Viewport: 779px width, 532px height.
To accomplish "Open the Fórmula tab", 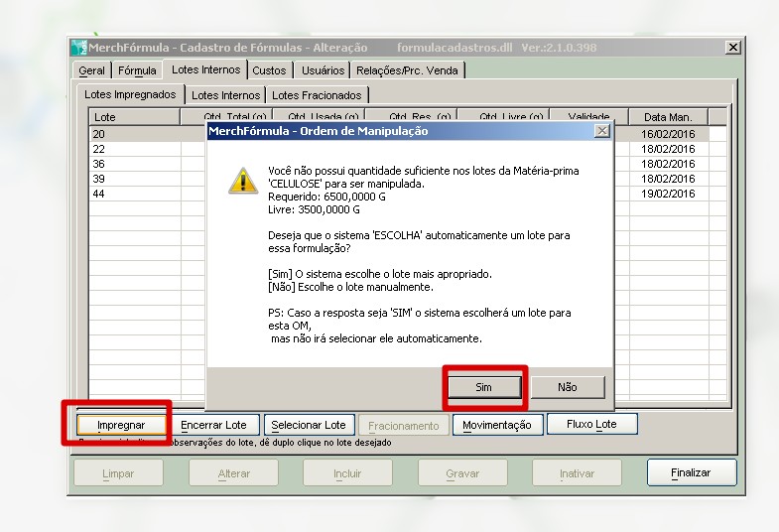I will pyautogui.click(x=137, y=70).
